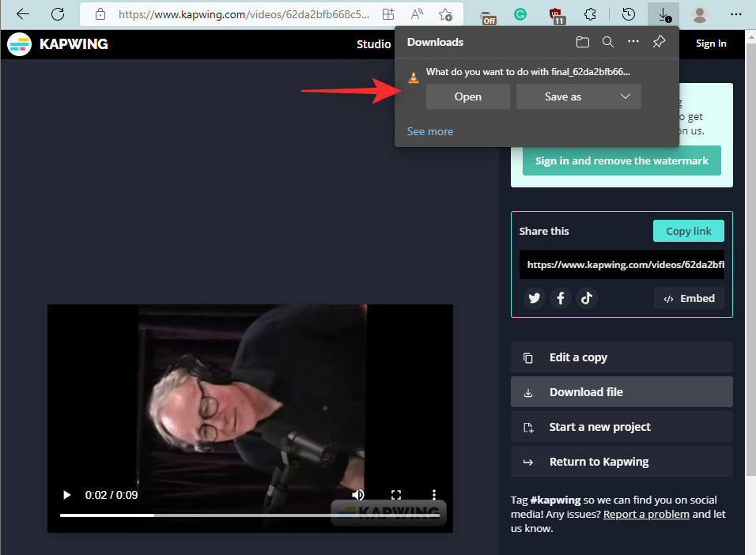View site info via the lock icon
This screenshot has width=756, height=555.
point(100,14)
